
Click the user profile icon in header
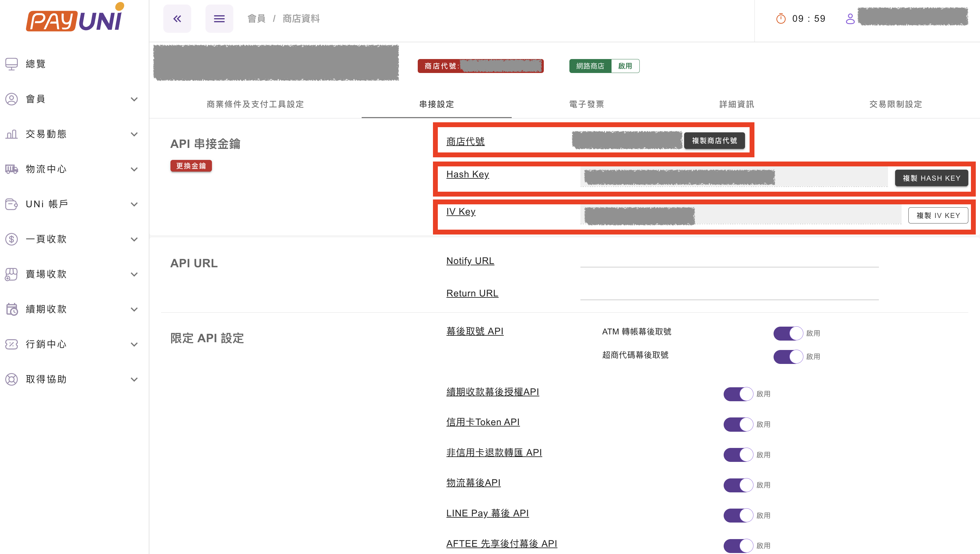tap(850, 19)
